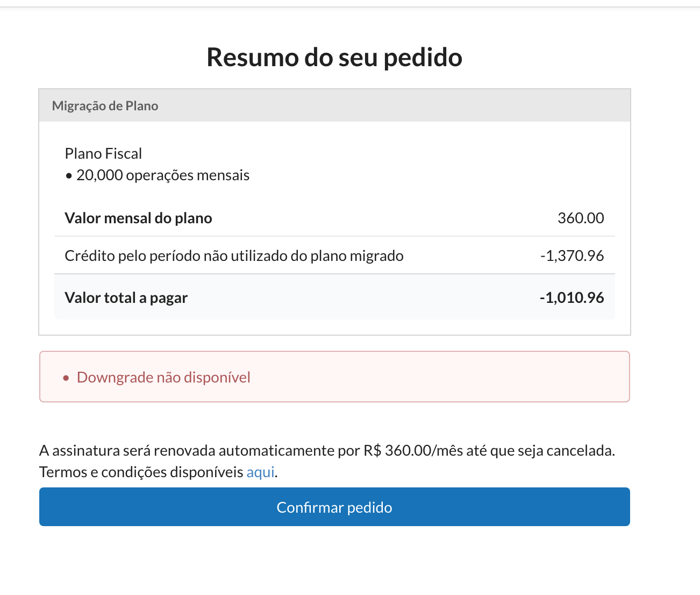Click the red bullet in the error box
Viewport: 700px width, 595px height.
point(66,378)
